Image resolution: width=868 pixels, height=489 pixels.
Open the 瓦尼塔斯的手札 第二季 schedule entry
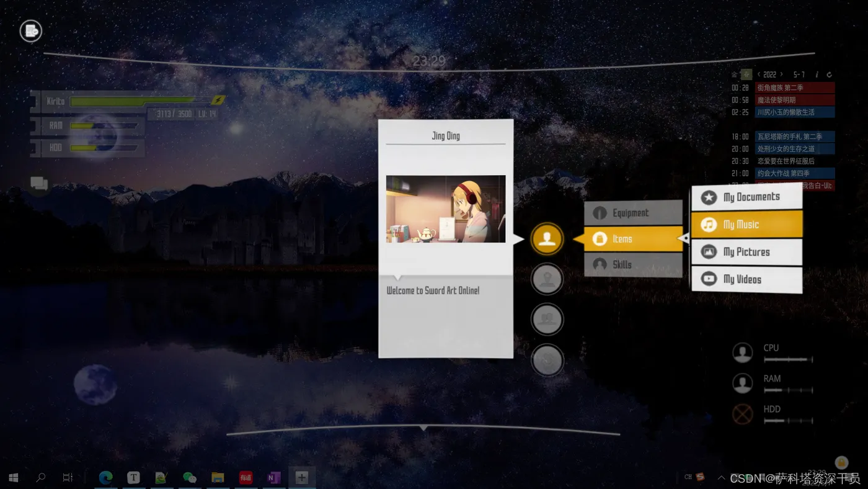coord(795,137)
